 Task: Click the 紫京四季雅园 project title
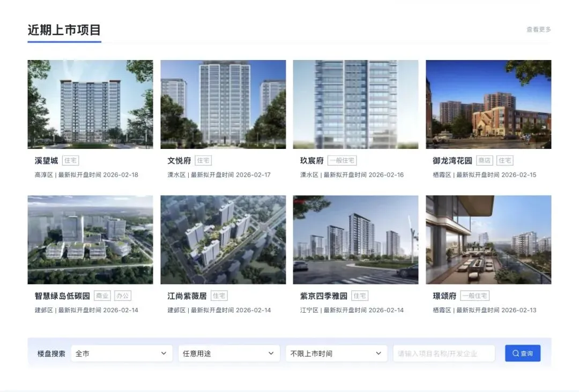pos(323,296)
